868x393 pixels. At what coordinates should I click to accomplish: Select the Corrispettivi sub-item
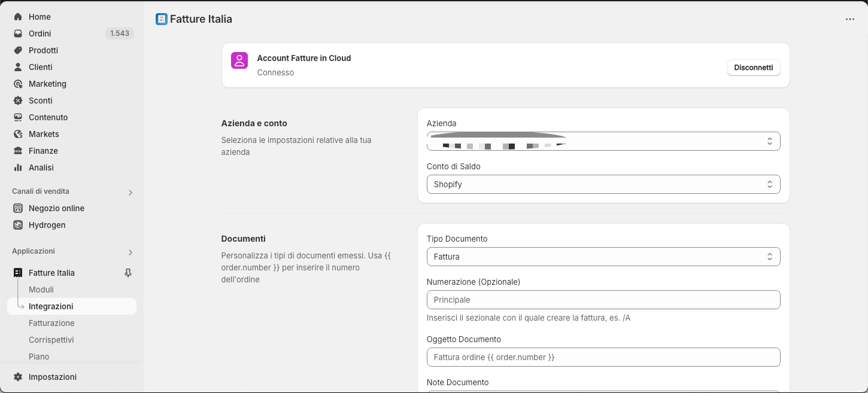tap(51, 340)
